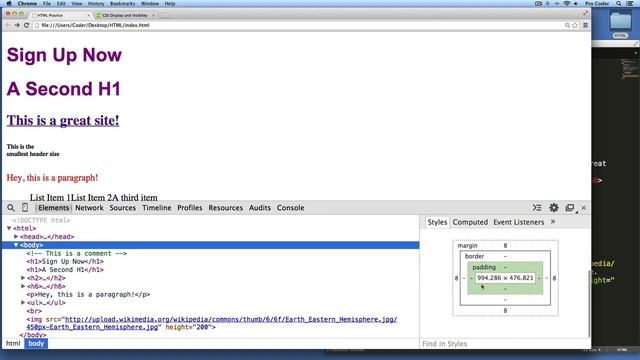
Task: Collapse the html node
Action: coord(9,229)
